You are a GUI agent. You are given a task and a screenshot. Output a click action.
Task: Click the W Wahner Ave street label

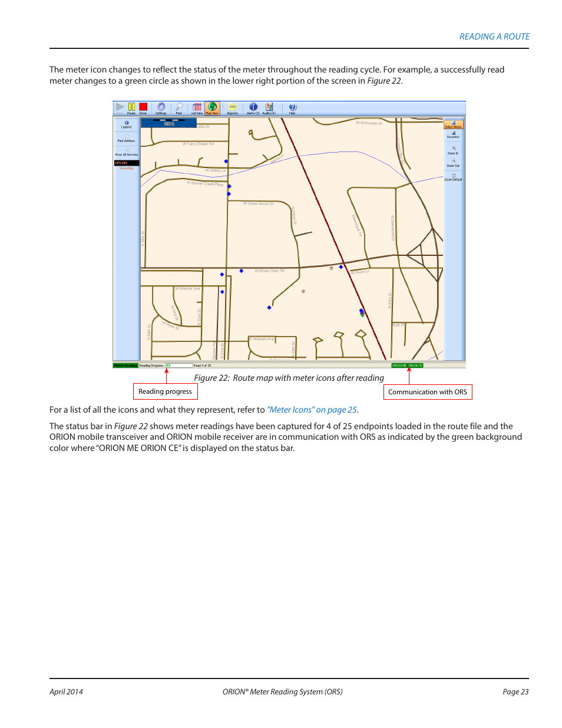coord(187,288)
